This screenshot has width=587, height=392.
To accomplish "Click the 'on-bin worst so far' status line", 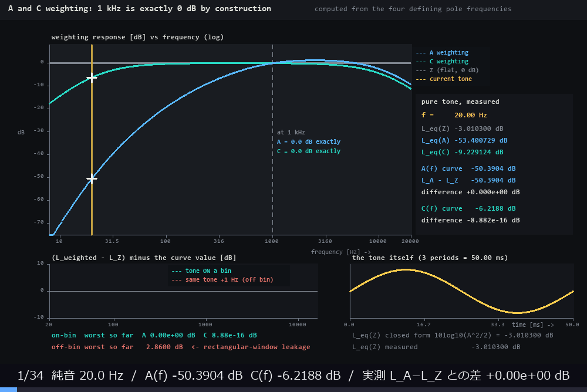I will (154, 335).
